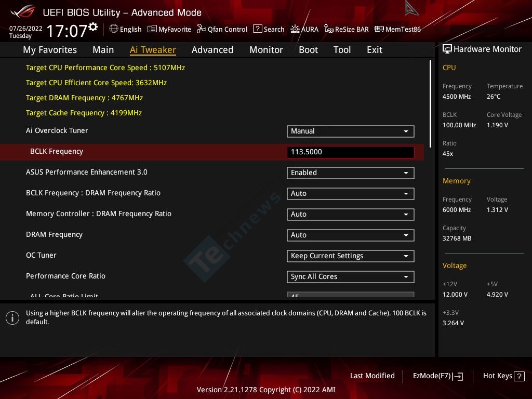The width and height of the screenshot is (532, 399).
Task: Select the OC Tuner label
Action: (41, 255)
